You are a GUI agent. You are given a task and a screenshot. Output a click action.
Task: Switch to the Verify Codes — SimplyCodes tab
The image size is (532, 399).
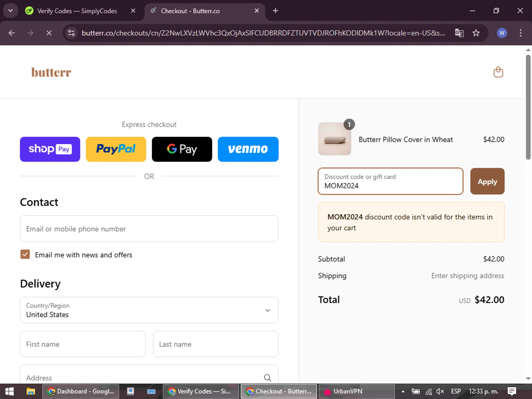click(x=77, y=11)
